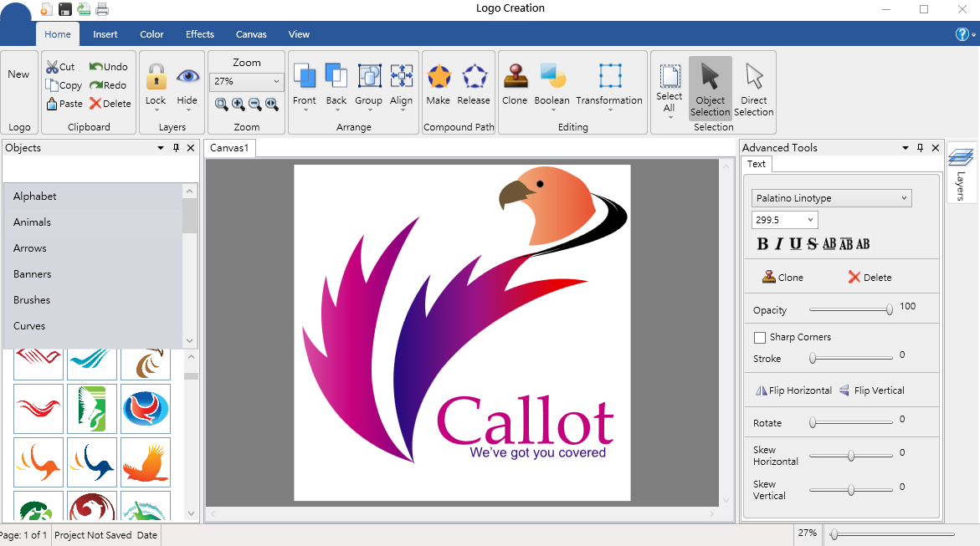Switch to the Color ribbon tab
This screenshot has width=980, height=546.
151,34
